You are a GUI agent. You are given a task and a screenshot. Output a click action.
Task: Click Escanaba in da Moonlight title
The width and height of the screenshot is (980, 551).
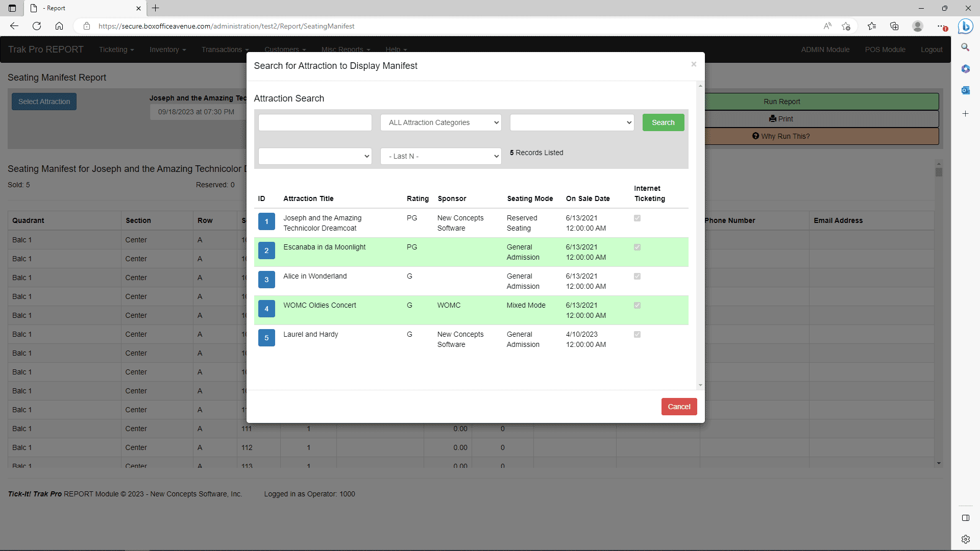click(x=325, y=247)
